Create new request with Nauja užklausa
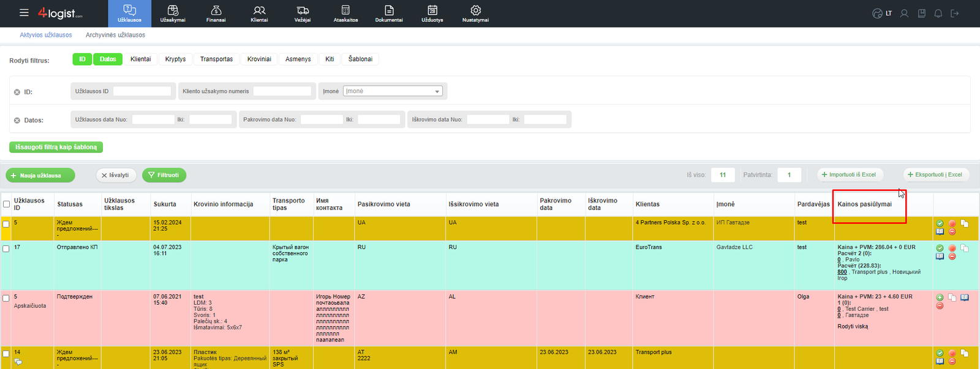 (x=40, y=176)
